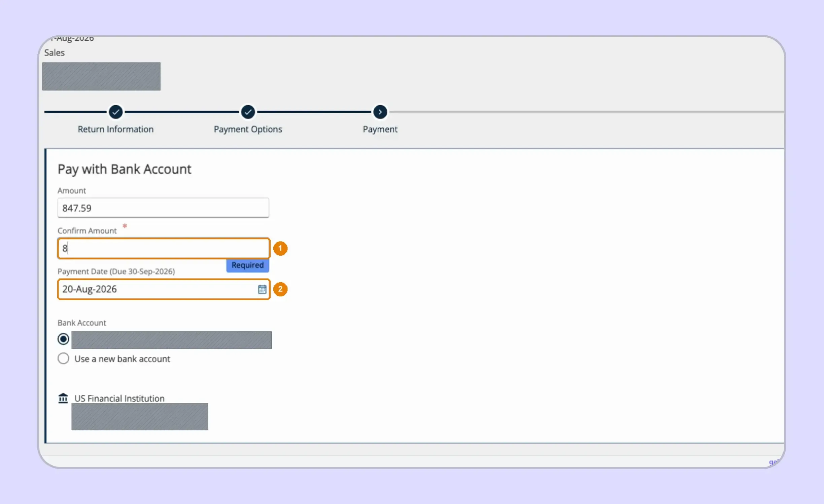
Task: Click the Payment Date (Due 30-Sep-2026) label
Action: click(116, 272)
